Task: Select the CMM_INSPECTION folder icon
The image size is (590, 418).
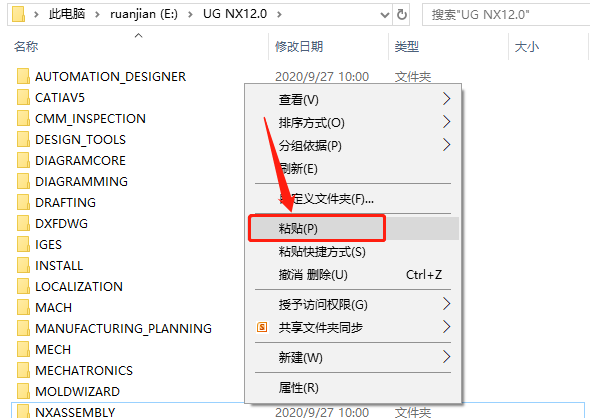Action: click(23, 118)
